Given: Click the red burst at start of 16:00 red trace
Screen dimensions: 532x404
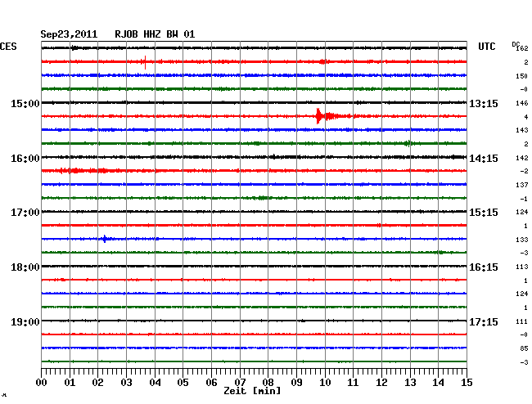Looking at the screenshot, I should tap(83, 170).
